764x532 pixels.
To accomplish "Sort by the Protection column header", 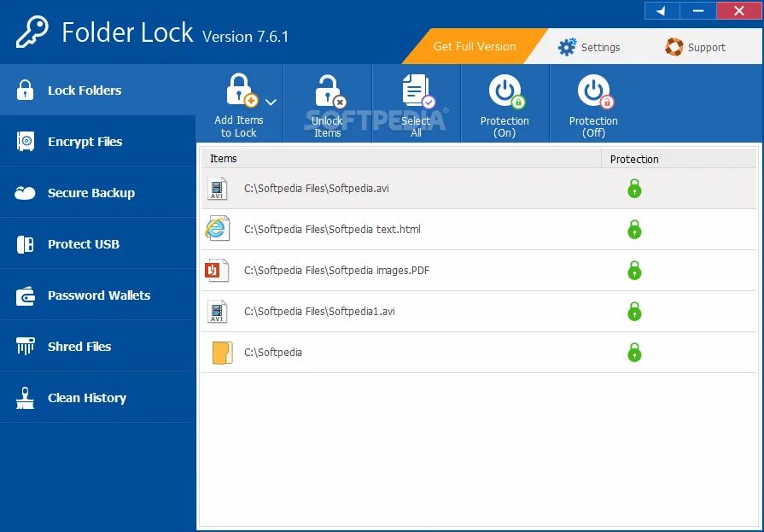I will click(x=679, y=159).
